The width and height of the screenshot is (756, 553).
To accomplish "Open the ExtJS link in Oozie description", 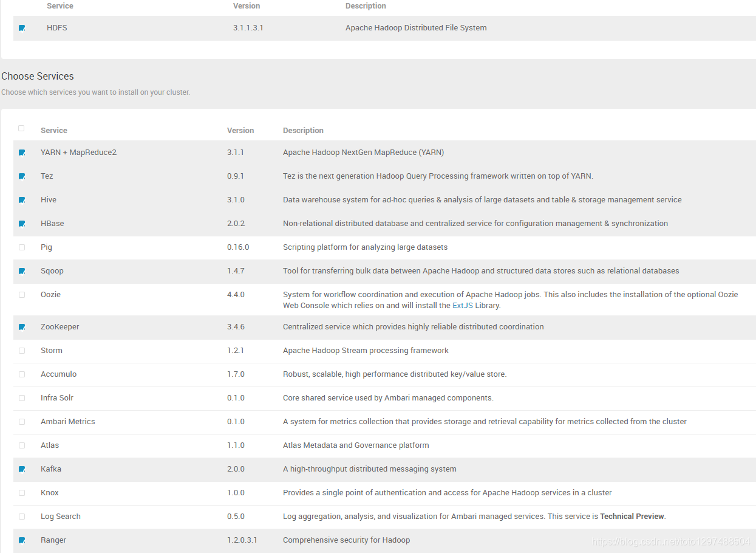I will pyautogui.click(x=463, y=306).
